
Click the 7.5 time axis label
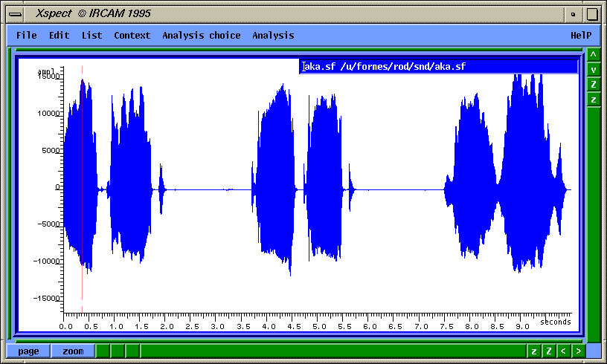tap(446, 327)
